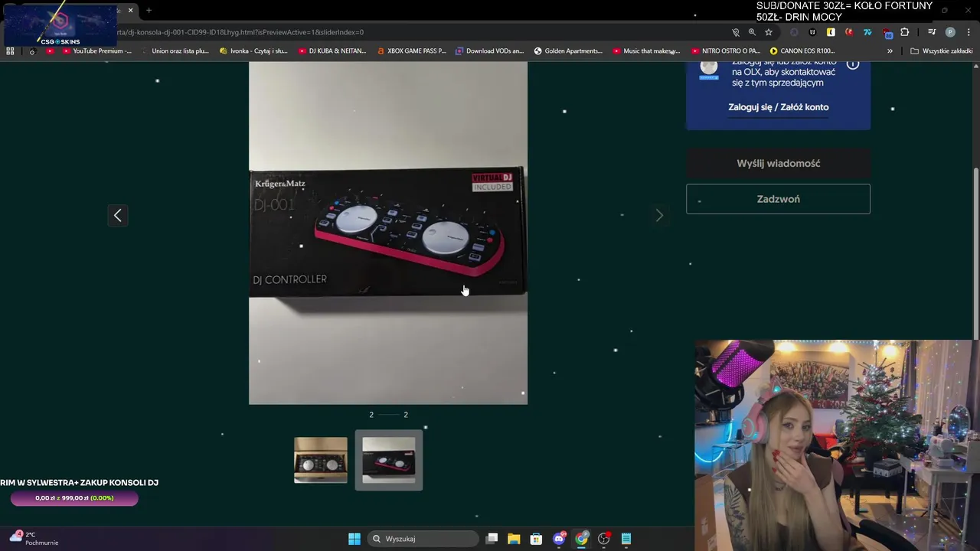Open the XBOX GAME PASS bookmark
Image resolution: width=980 pixels, height=551 pixels.
click(411, 51)
